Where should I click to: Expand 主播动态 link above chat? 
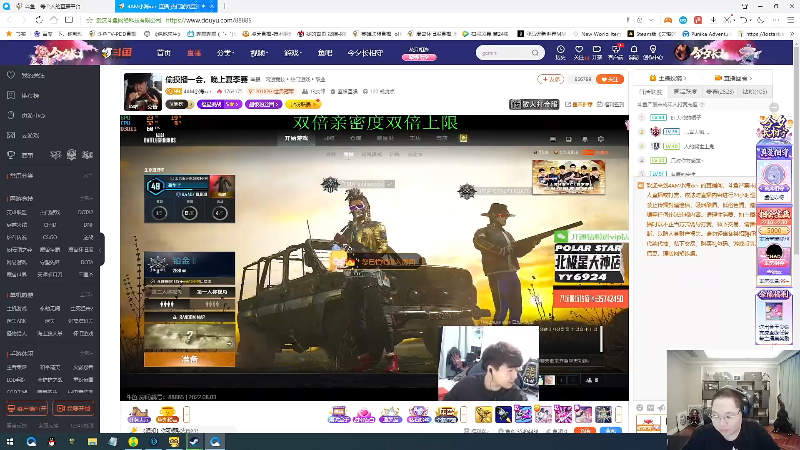coord(668,78)
